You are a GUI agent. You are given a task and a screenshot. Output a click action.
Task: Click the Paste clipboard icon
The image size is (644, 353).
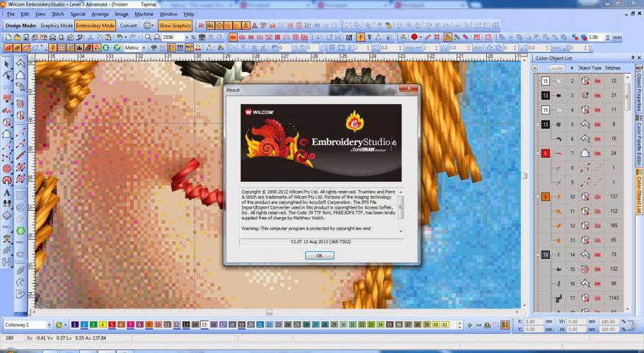click(108, 37)
